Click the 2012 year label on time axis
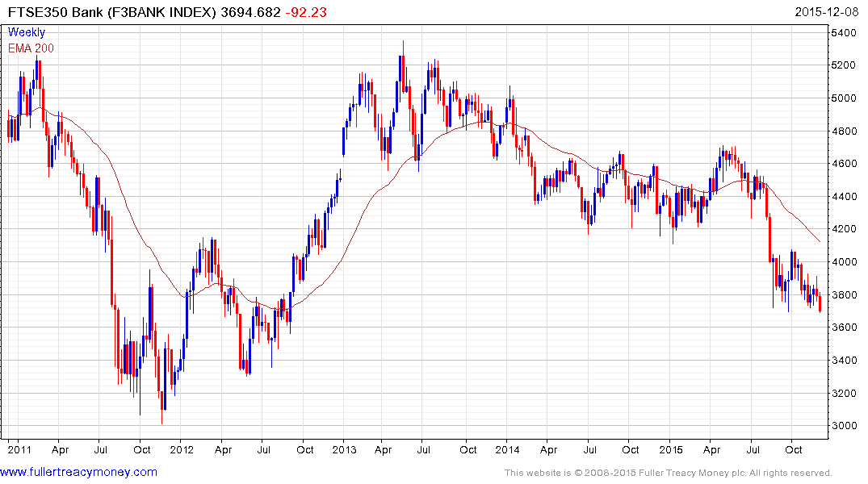 point(182,449)
